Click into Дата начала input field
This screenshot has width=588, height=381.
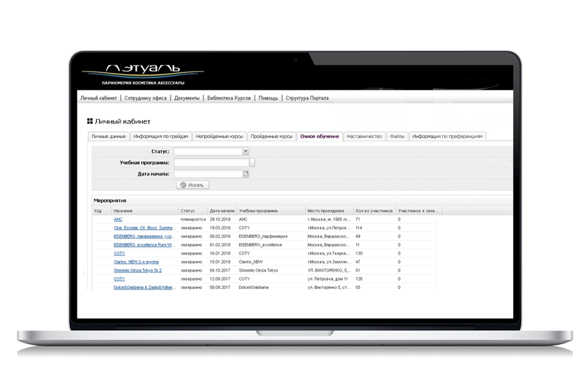208,173
